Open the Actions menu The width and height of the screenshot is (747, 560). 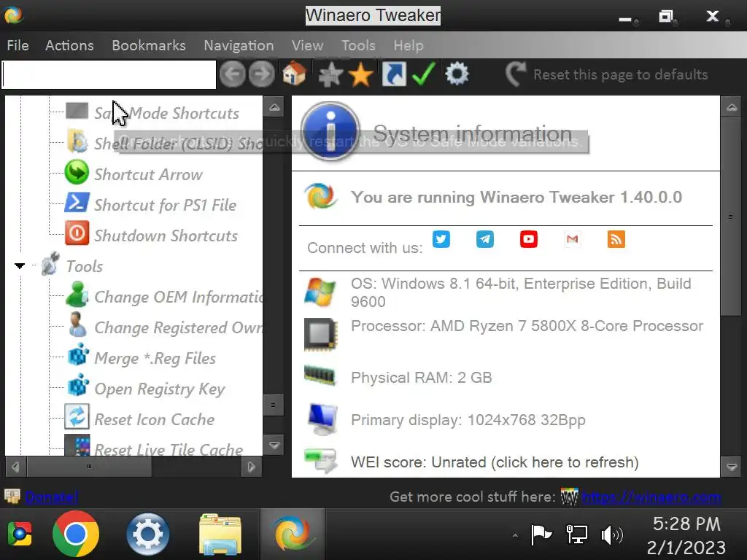click(x=69, y=45)
